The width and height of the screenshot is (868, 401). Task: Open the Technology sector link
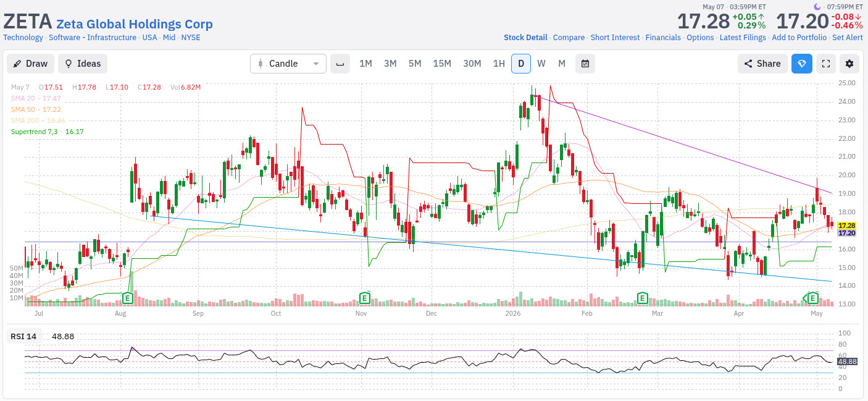23,38
